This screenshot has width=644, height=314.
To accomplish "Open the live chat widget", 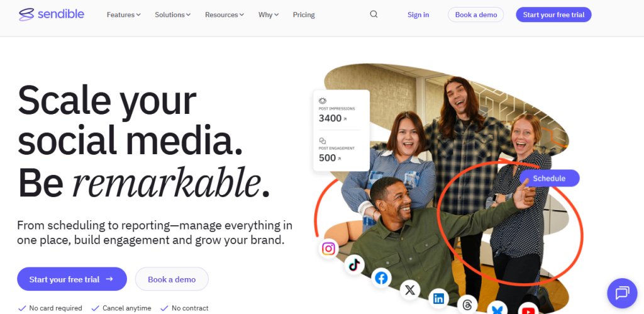I will [622, 293].
